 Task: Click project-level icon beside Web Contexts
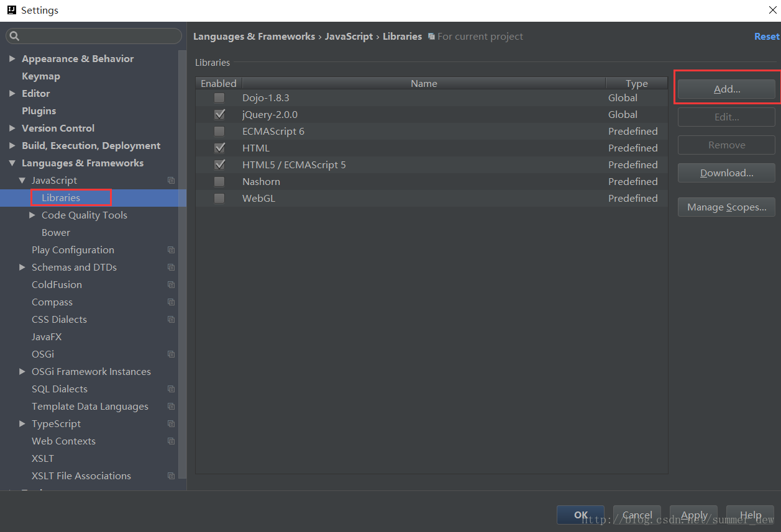click(x=171, y=441)
